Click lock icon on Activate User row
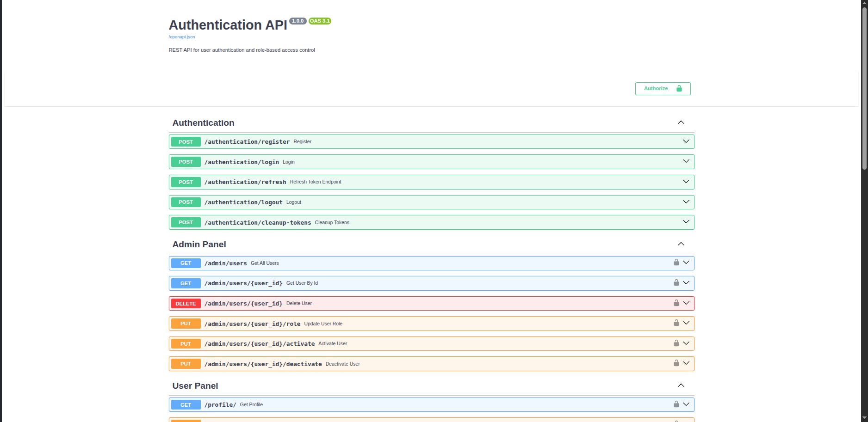Screen dimensions: 868x422 click(x=676, y=343)
